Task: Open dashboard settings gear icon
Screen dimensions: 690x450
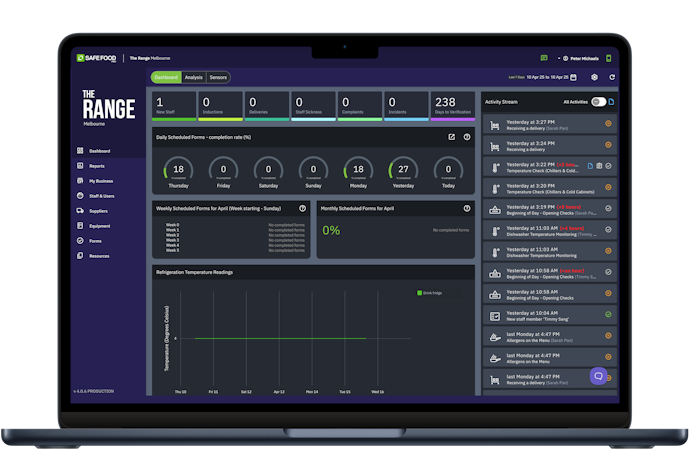Action: [x=595, y=77]
